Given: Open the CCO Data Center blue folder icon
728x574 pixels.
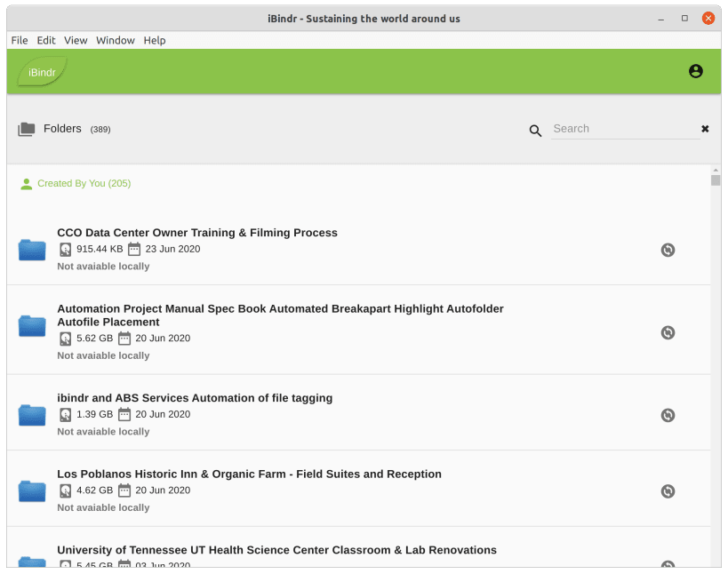Looking at the screenshot, I should click(32, 250).
